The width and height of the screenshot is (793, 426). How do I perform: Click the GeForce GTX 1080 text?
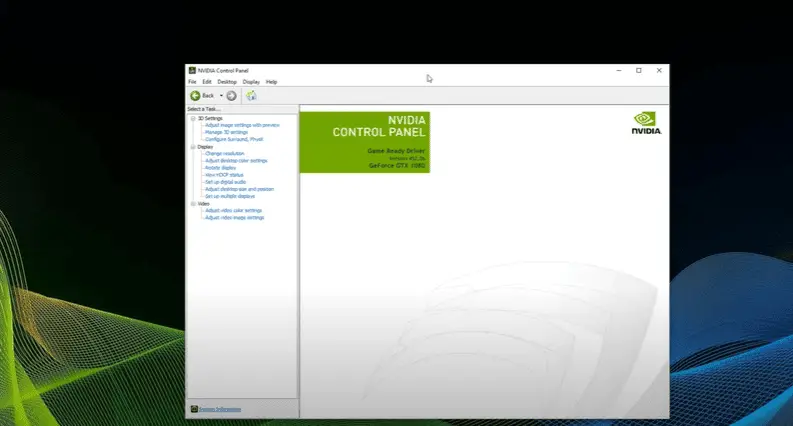pos(397,165)
